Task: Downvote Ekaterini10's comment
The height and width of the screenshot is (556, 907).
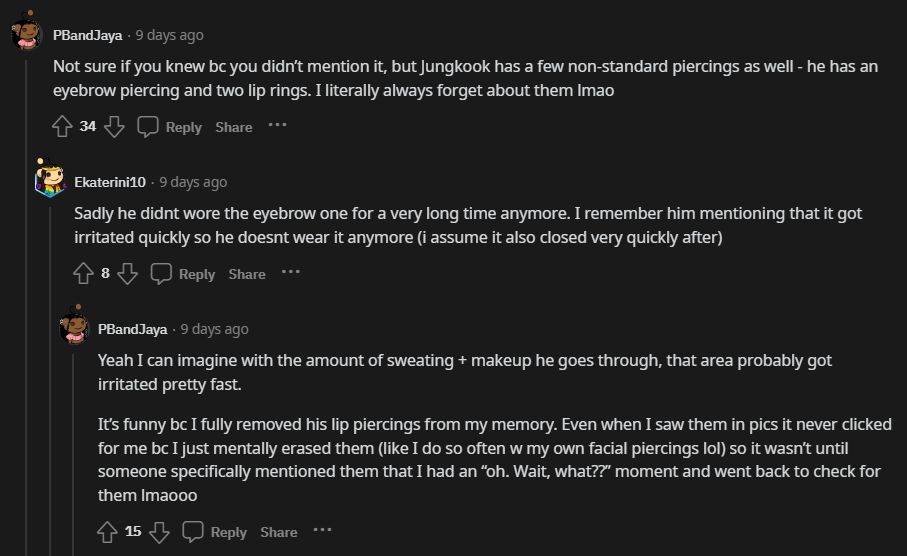Action: tap(127, 274)
